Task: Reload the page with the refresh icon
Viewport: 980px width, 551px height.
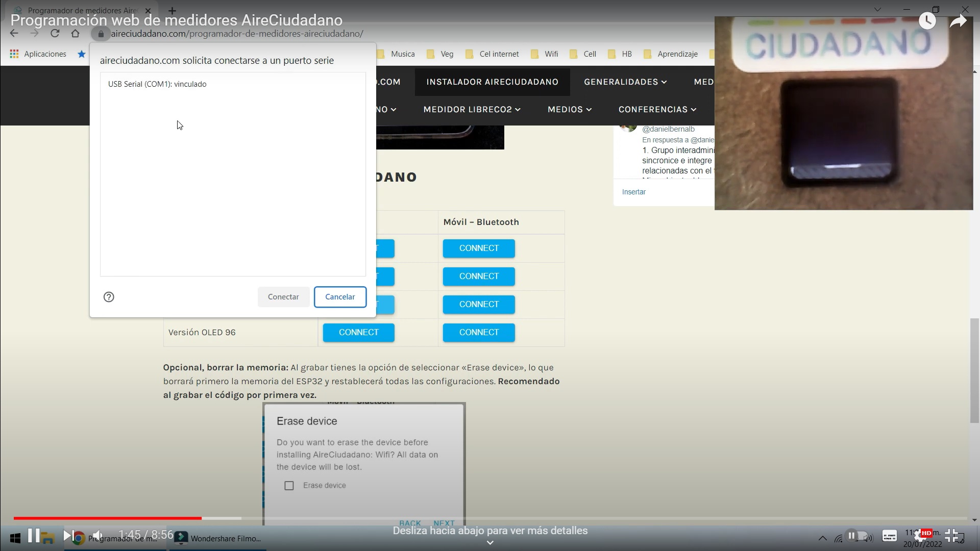Action: [x=55, y=34]
